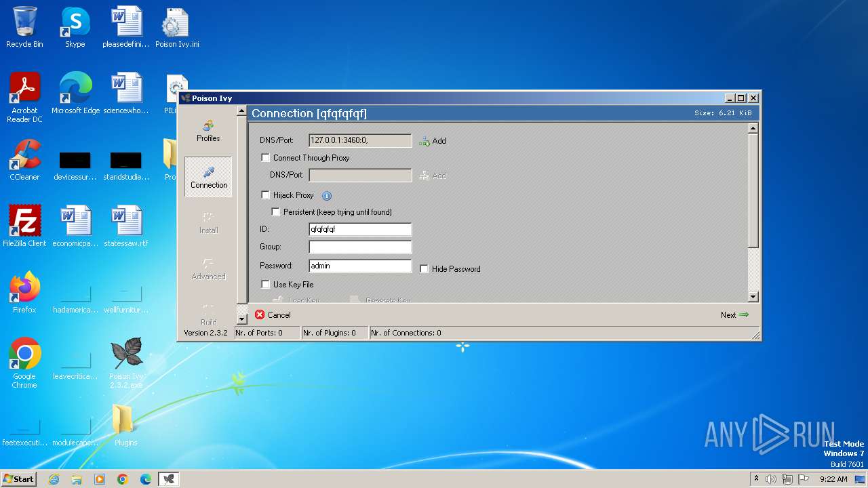Go to the Advanced section
This screenshot has height=488, width=868.
(208, 269)
